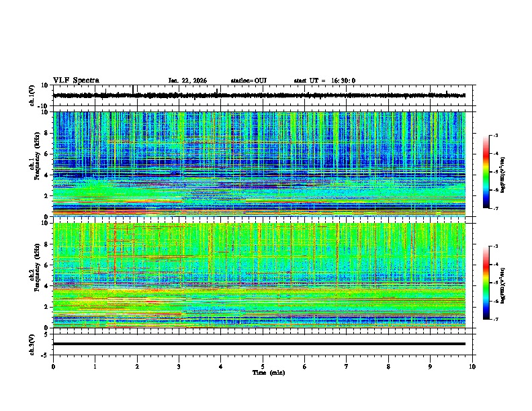Click the "9" tick on the time axis
Screen dimensions: 532x411
click(430, 367)
